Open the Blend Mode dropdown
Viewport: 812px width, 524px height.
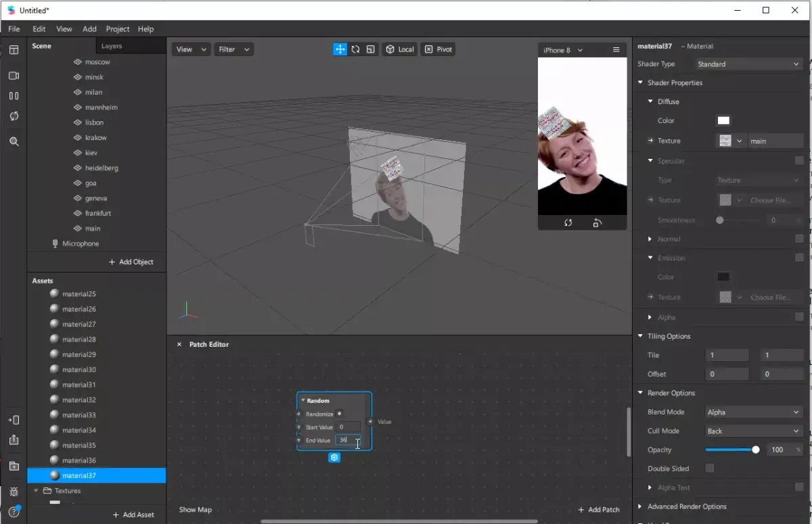[x=753, y=412]
